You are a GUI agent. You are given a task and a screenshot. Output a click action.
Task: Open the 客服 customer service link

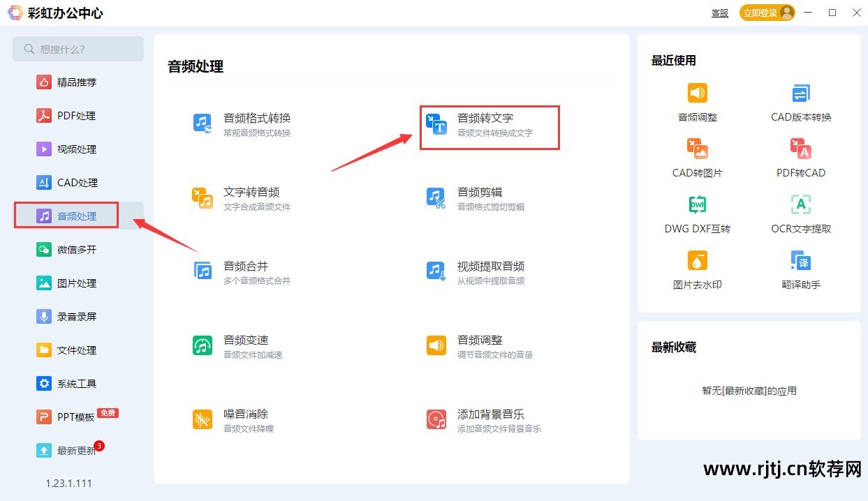pyautogui.click(x=719, y=12)
